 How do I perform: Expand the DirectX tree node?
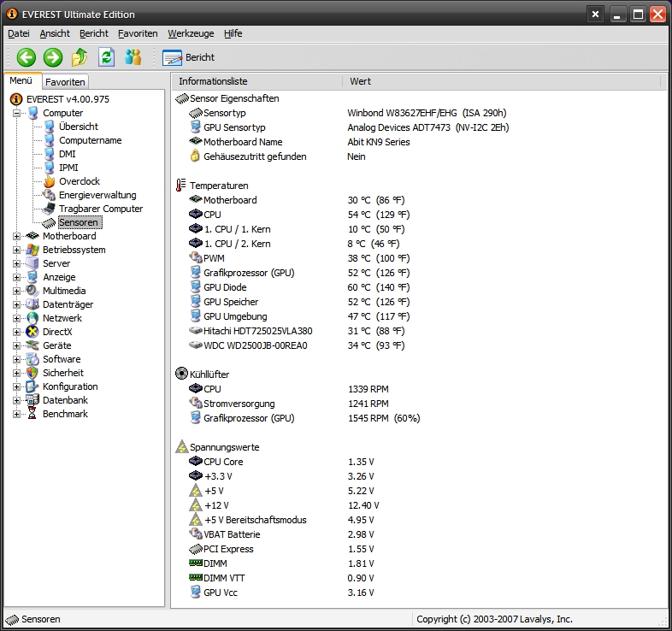pos(16,333)
